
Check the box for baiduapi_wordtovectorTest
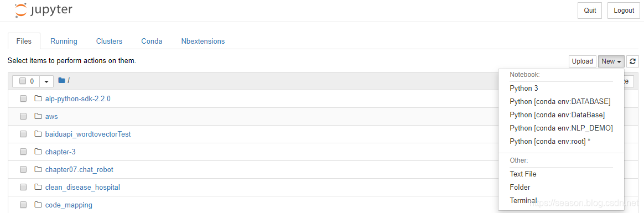pyautogui.click(x=23, y=134)
